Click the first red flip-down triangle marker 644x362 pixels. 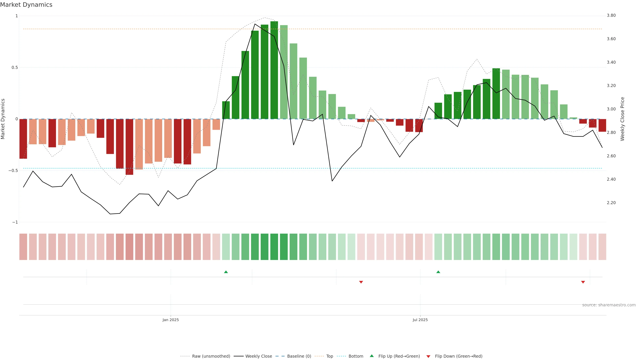point(361,282)
